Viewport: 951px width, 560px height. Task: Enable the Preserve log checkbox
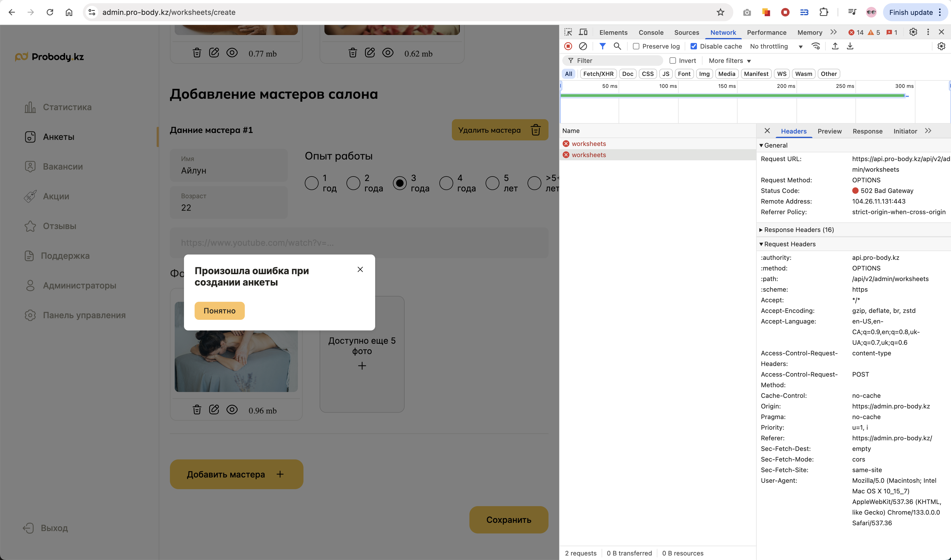coord(636,46)
